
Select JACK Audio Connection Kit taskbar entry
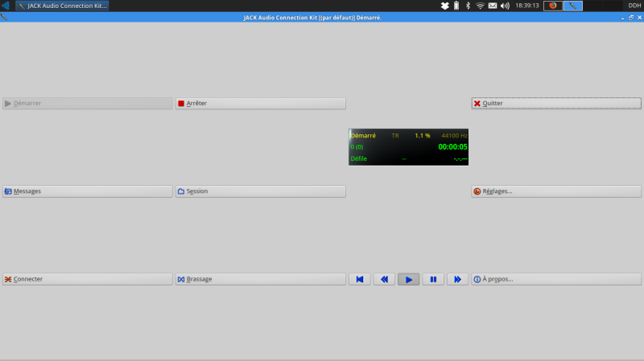[63, 6]
